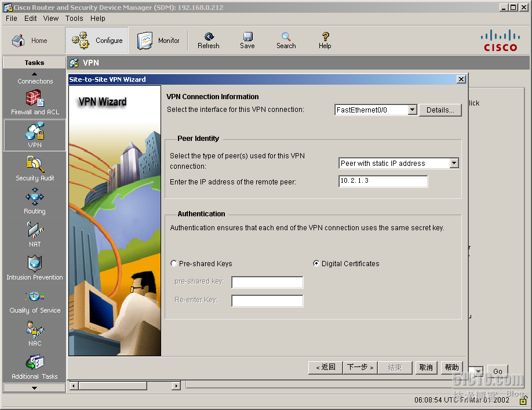This screenshot has width=532, height=410.
Task: Click the 下一步 next button
Action: tap(360, 368)
